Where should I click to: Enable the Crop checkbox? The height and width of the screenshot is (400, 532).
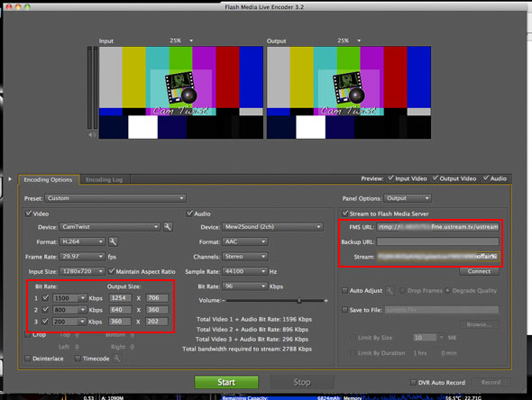(x=28, y=335)
